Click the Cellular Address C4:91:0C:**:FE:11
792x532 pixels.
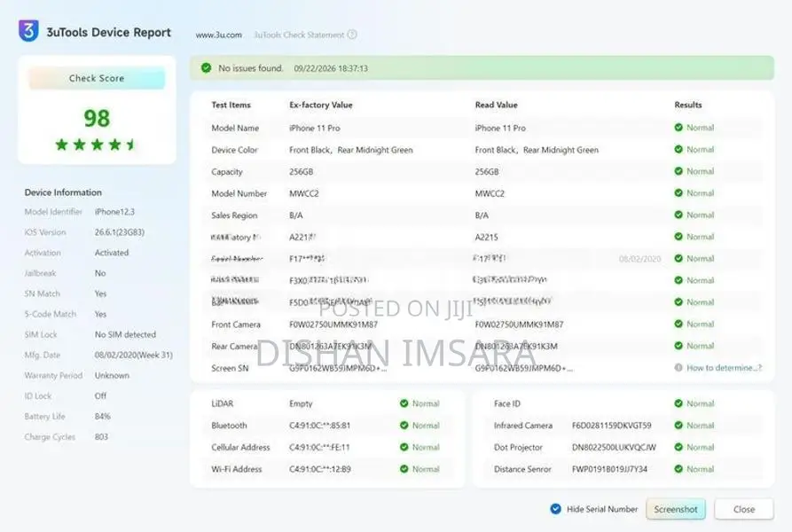pos(319,447)
